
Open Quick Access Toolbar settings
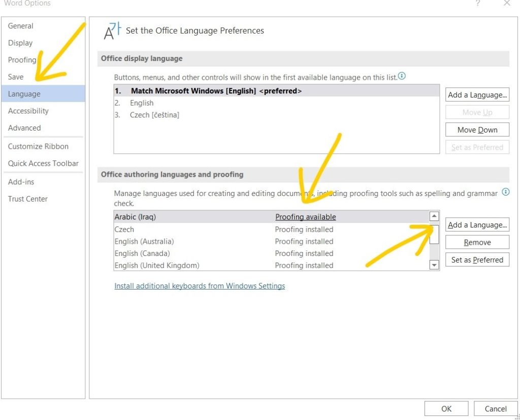[43, 163]
